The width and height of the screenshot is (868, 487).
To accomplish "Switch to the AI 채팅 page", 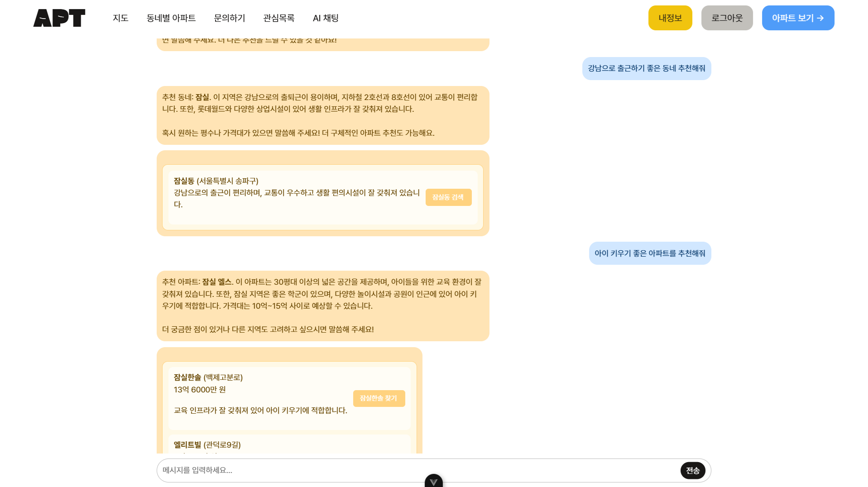I will [326, 18].
